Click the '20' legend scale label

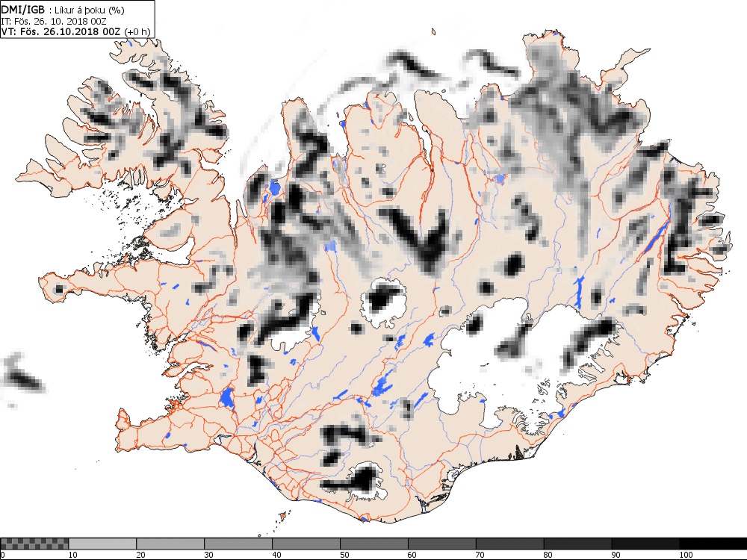(x=140, y=555)
